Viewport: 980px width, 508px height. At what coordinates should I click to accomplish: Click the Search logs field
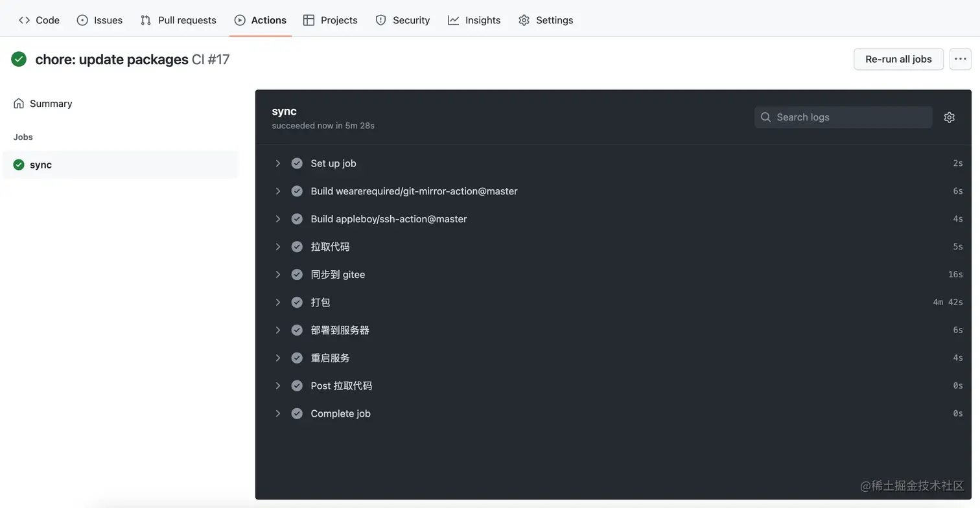click(843, 117)
